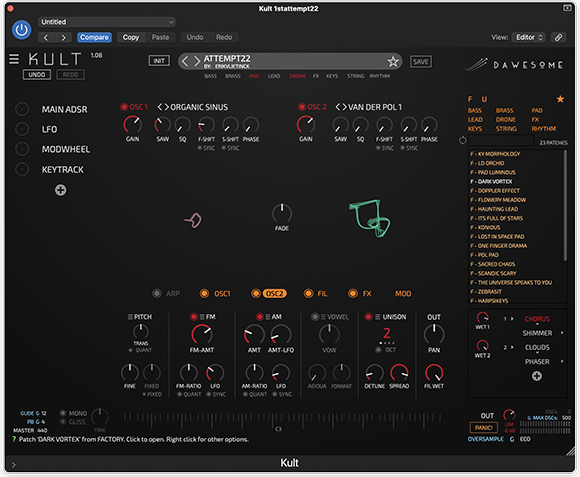Click the MAIN ADSR modulator circle

click(22, 109)
